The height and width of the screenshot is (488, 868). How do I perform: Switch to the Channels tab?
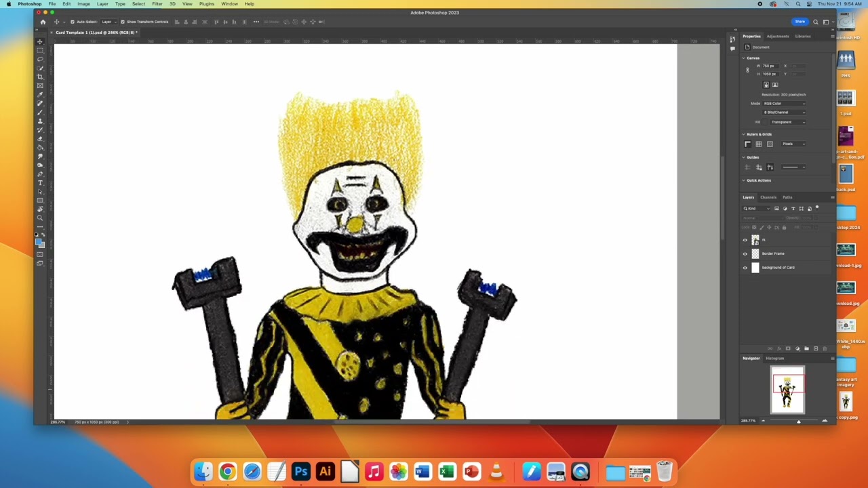click(x=768, y=197)
